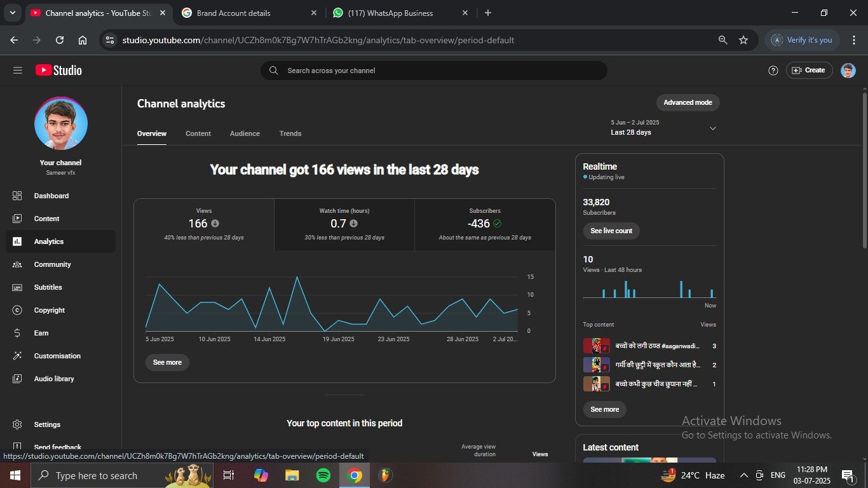The width and height of the screenshot is (868, 488).
Task: Switch to the Brand Account details tab
Action: [250, 13]
